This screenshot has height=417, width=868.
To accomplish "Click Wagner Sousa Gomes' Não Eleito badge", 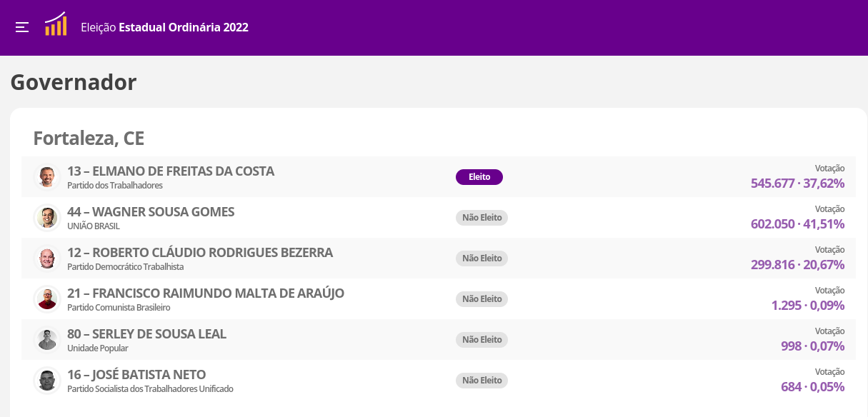I will click(482, 218).
